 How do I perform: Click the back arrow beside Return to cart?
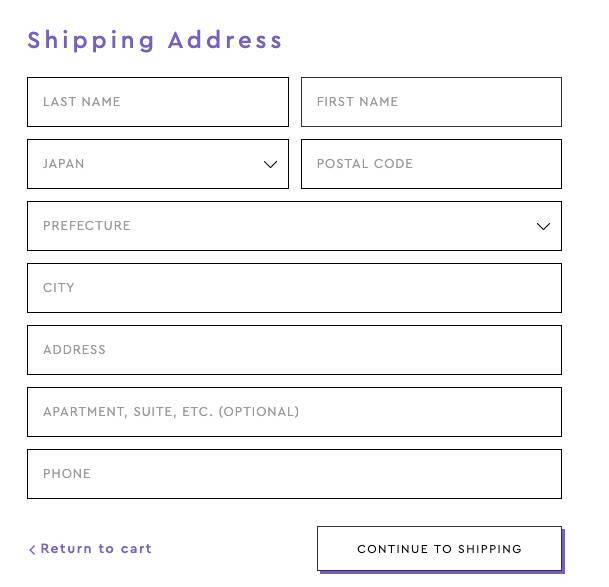point(32,549)
